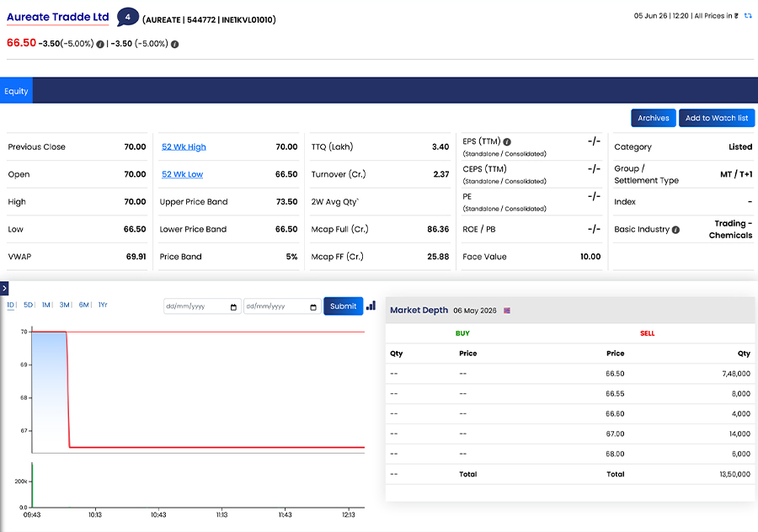
Task: Click the Mcap Full (Cr.) value 86.36
Action: pyautogui.click(x=438, y=229)
